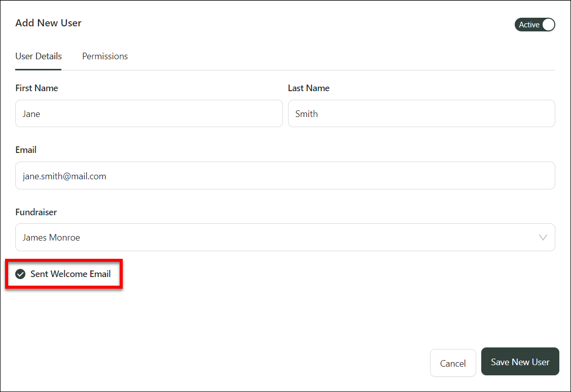Open the User Details tab
The image size is (571, 392).
[x=39, y=56]
